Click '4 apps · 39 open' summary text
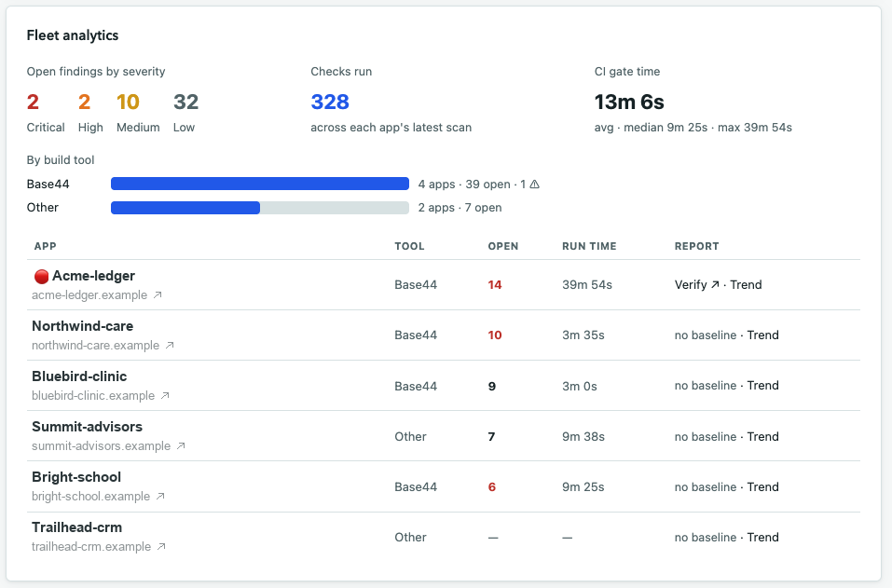Image resolution: width=892 pixels, height=588 pixels. [x=464, y=185]
